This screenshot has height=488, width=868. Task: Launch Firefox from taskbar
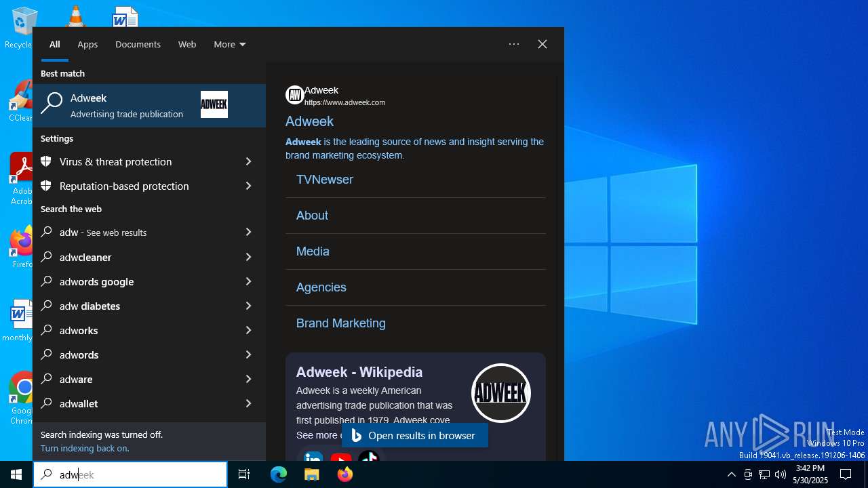[x=345, y=474]
